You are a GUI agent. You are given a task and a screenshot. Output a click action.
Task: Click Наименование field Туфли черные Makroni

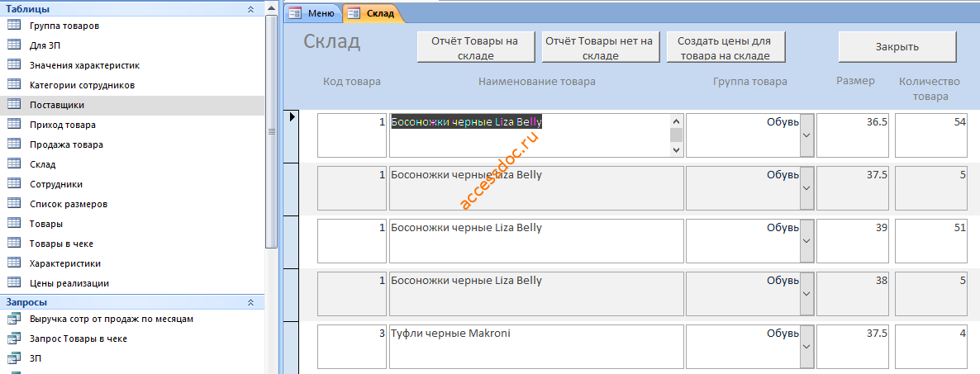536,347
